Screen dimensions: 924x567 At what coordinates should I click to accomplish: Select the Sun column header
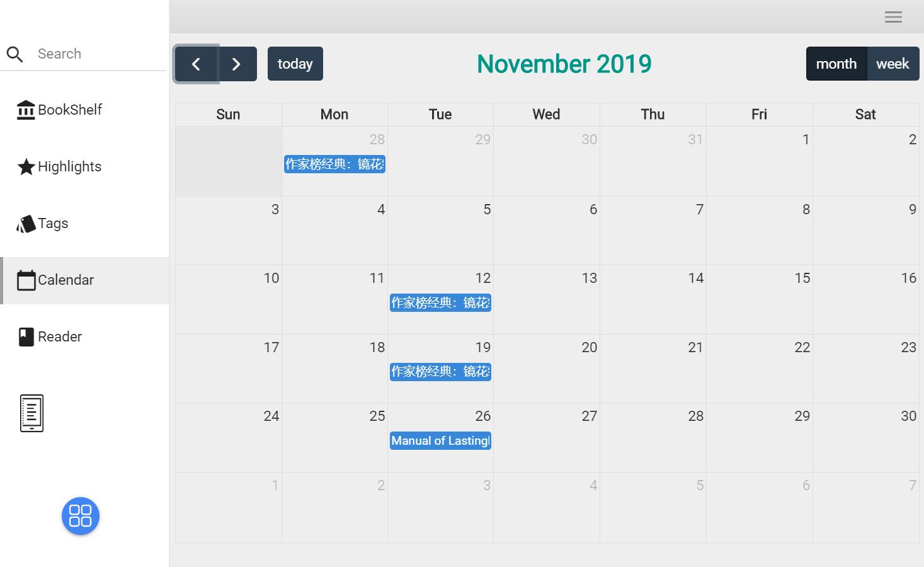pos(228,115)
